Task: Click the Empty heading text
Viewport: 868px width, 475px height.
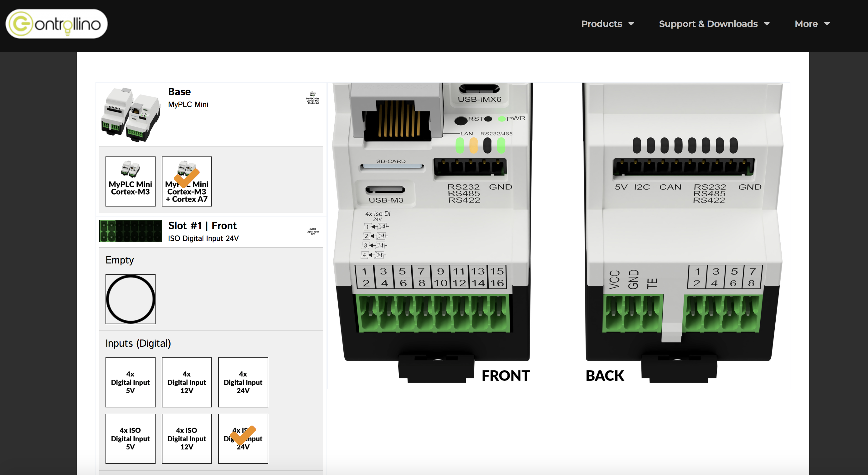Action: tap(120, 260)
